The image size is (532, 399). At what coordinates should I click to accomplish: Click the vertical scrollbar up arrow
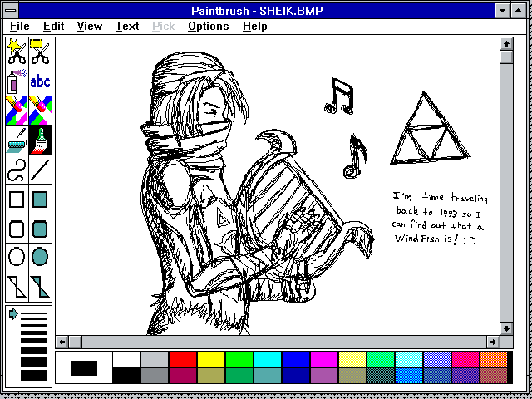(506, 44)
